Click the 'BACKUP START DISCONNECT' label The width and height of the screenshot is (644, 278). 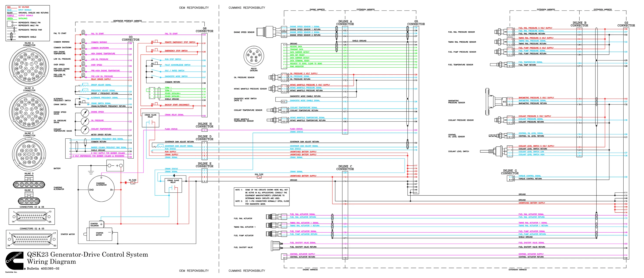[x=177, y=105]
